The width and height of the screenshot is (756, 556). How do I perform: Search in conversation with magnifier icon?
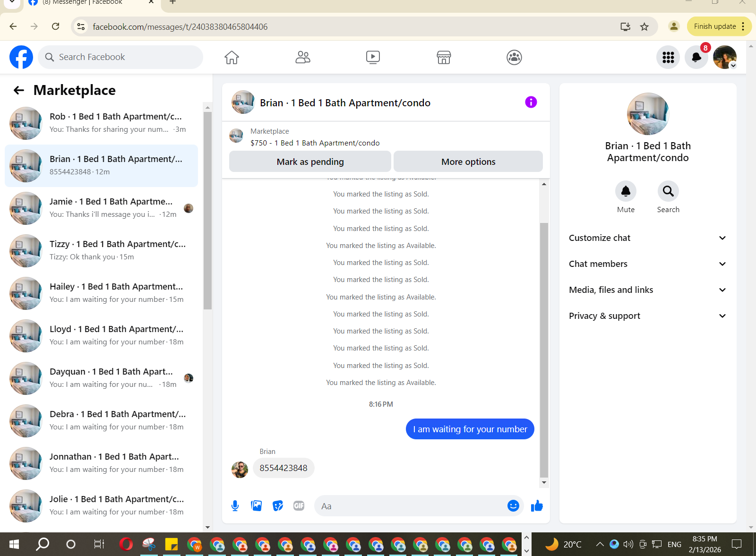point(668,191)
